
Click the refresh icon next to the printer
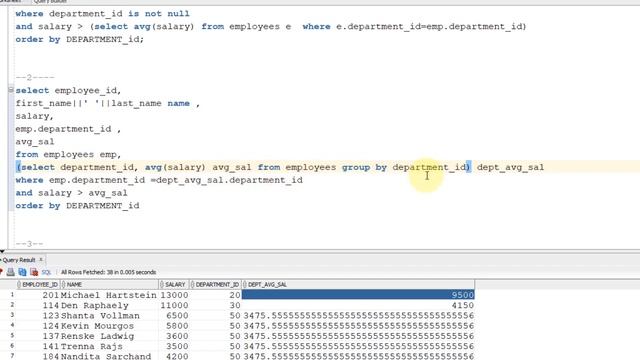click(22, 272)
